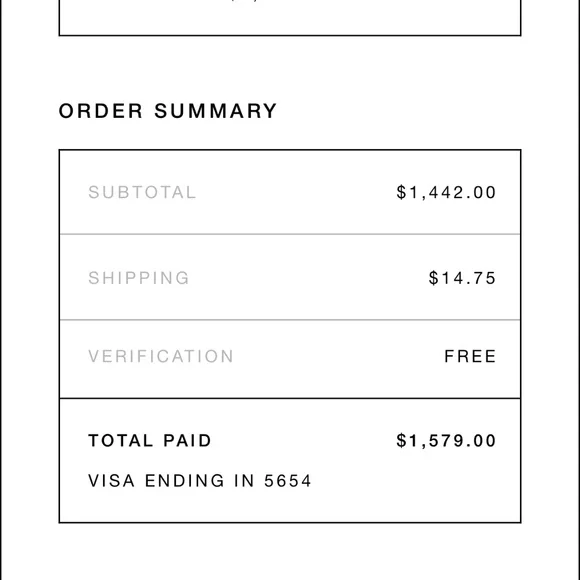Viewport: 580px width, 580px height.
Task: Click the shipping row in order summary
Action: point(290,277)
